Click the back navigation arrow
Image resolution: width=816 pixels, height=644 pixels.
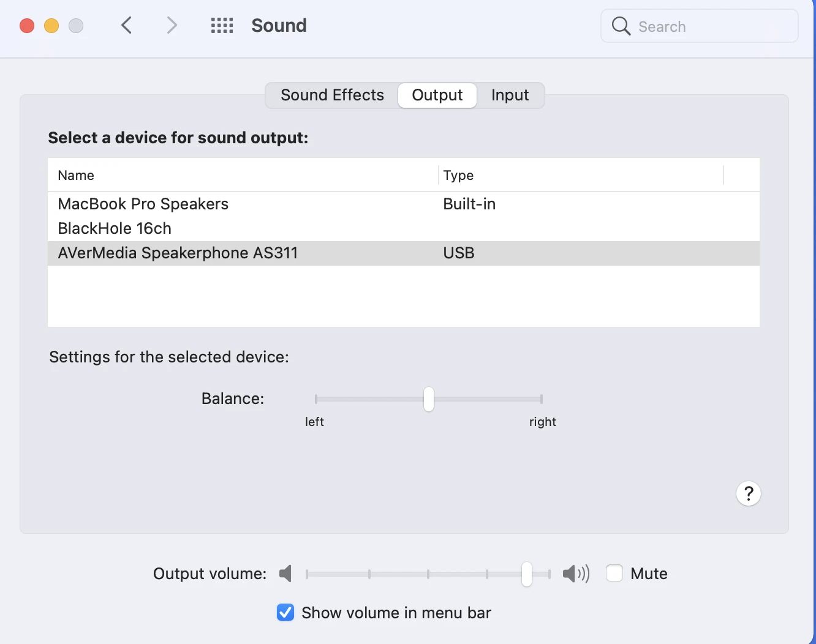pyautogui.click(x=127, y=25)
